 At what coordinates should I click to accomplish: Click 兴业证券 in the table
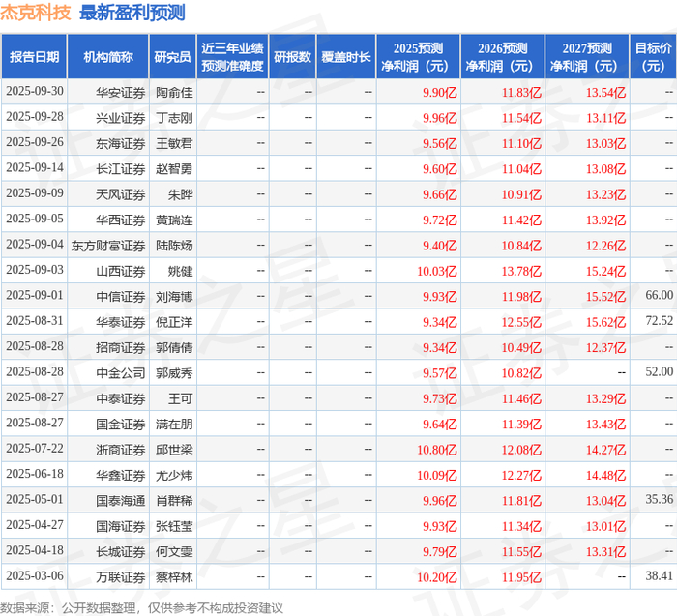point(121,117)
